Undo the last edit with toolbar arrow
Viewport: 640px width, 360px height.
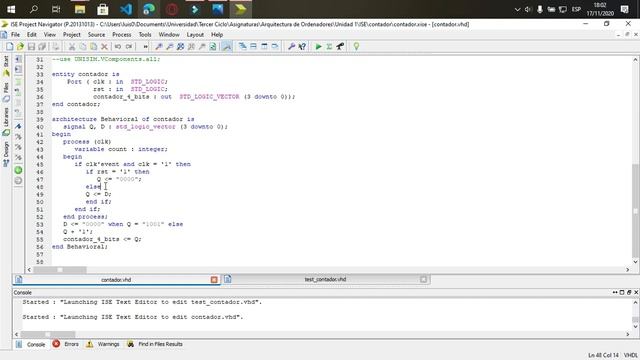[x=118, y=47]
